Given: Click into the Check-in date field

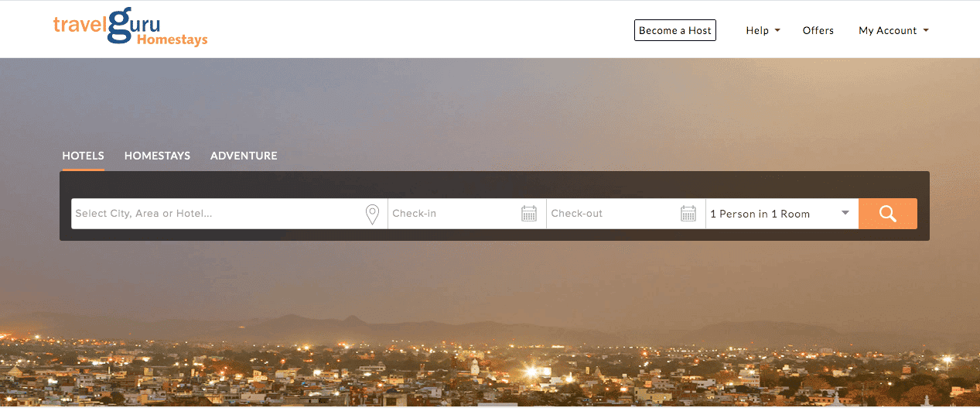Looking at the screenshot, I should [x=452, y=214].
